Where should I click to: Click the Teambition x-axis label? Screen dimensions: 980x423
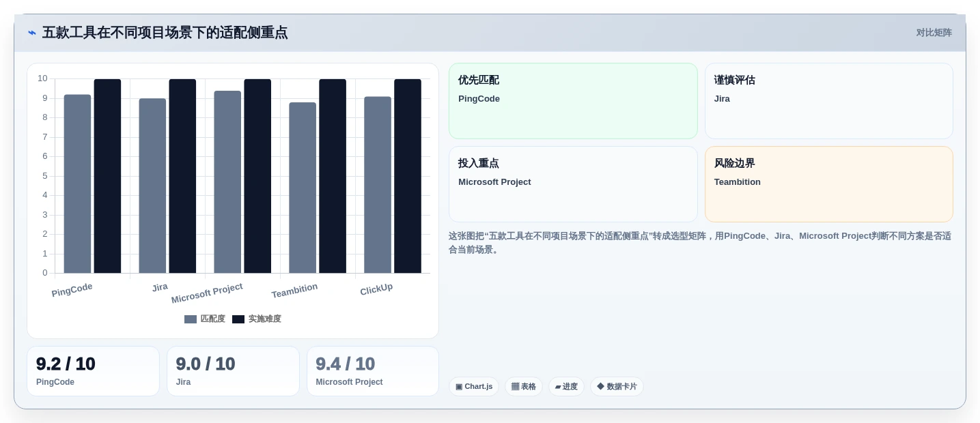pyautogui.click(x=294, y=291)
